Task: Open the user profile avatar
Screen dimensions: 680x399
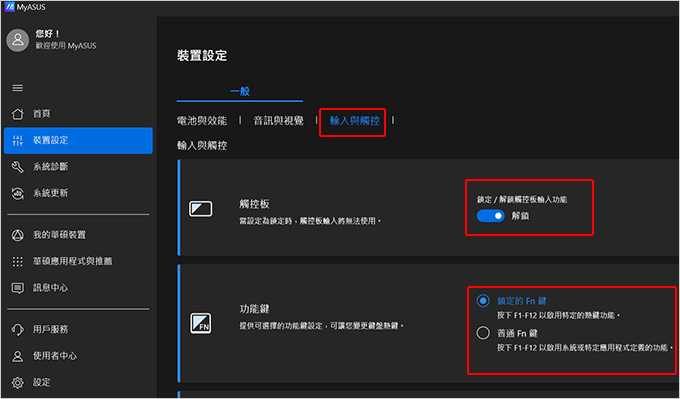Action: click(x=18, y=40)
